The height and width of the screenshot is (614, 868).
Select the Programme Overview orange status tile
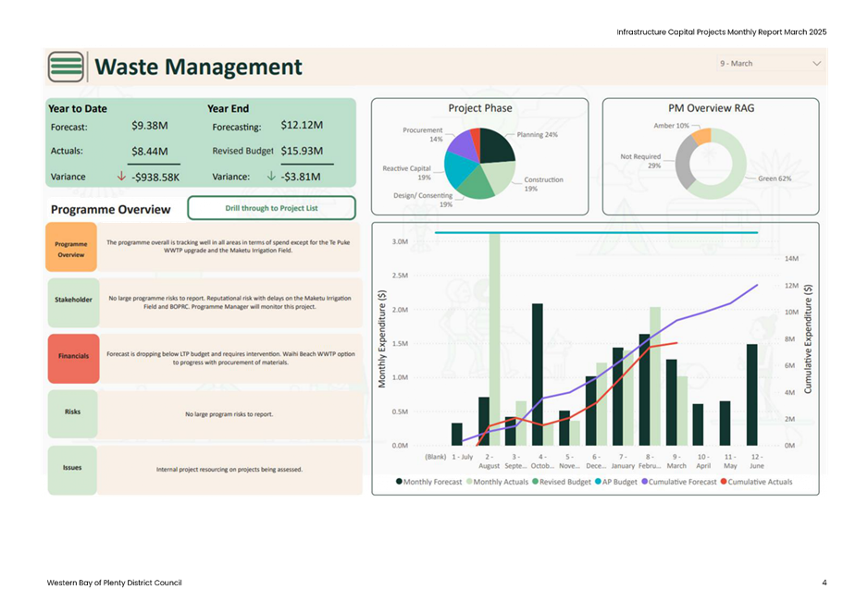coord(71,248)
